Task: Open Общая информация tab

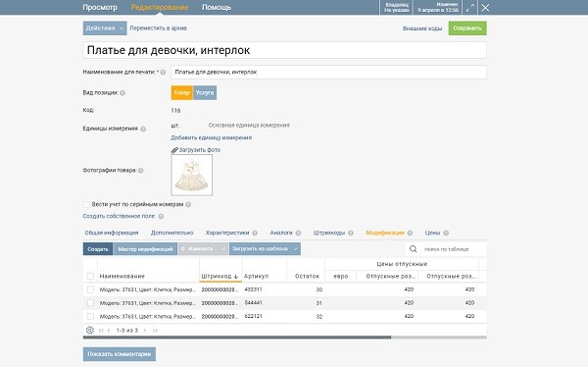Action: [x=112, y=233]
